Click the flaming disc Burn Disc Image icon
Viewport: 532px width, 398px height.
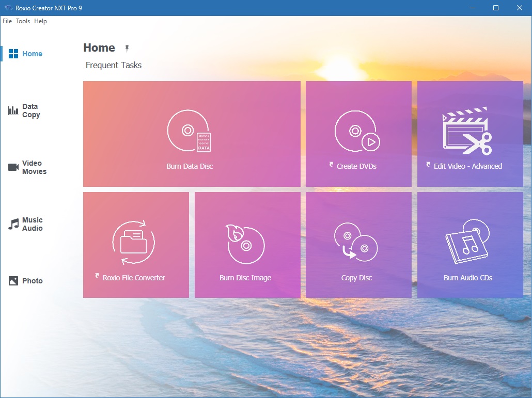pyautogui.click(x=245, y=244)
